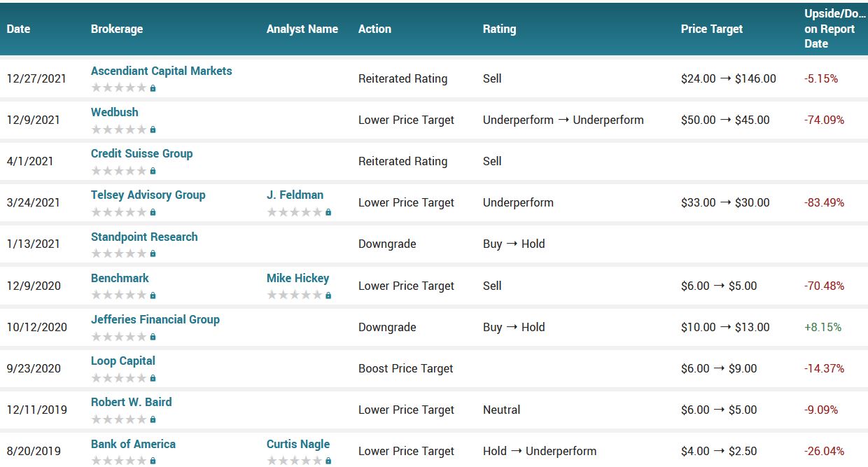Image resolution: width=868 pixels, height=467 pixels.
Task: Click the star rating under Standpoint Research
Action: [x=119, y=253]
